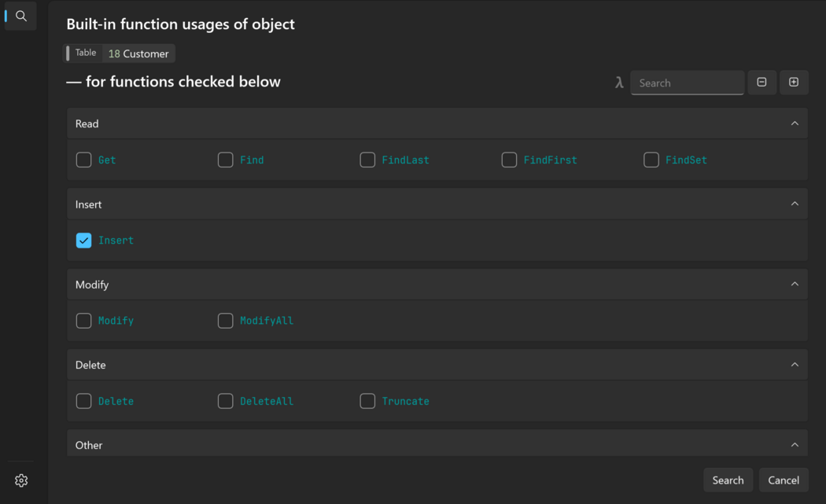The width and height of the screenshot is (826, 504).
Task: Check the FindFirst checkbox
Action: pos(509,160)
